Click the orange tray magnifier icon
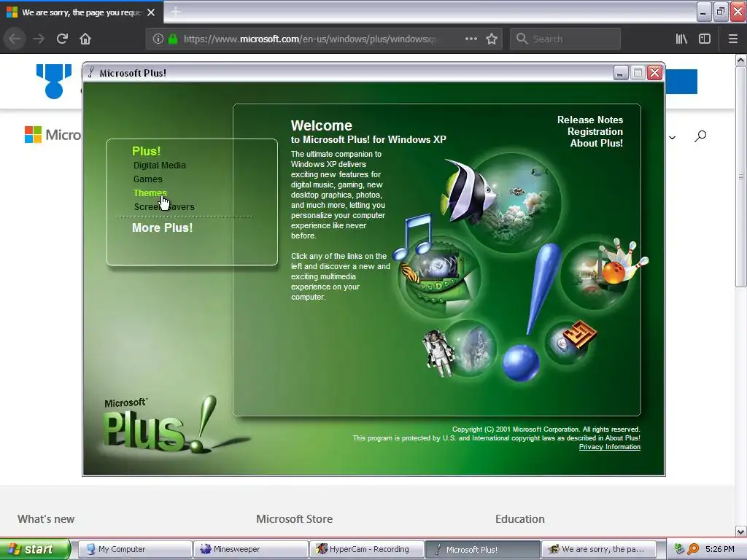Screen dimensions: 747x560 (x=693, y=549)
